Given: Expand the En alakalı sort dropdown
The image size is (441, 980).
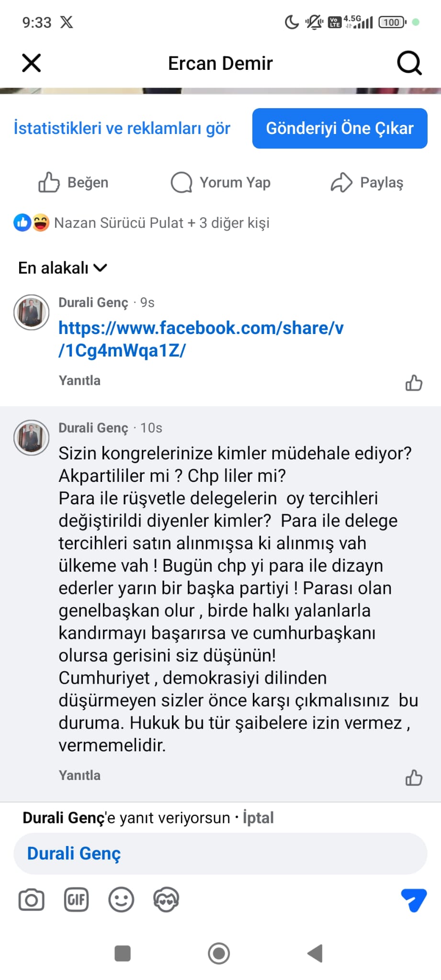Looking at the screenshot, I should 62,267.
